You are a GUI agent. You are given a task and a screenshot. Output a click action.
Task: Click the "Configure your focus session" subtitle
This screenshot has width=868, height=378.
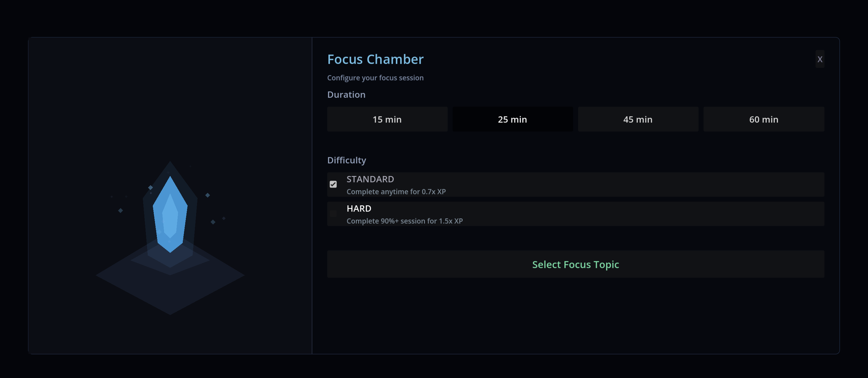pos(375,78)
